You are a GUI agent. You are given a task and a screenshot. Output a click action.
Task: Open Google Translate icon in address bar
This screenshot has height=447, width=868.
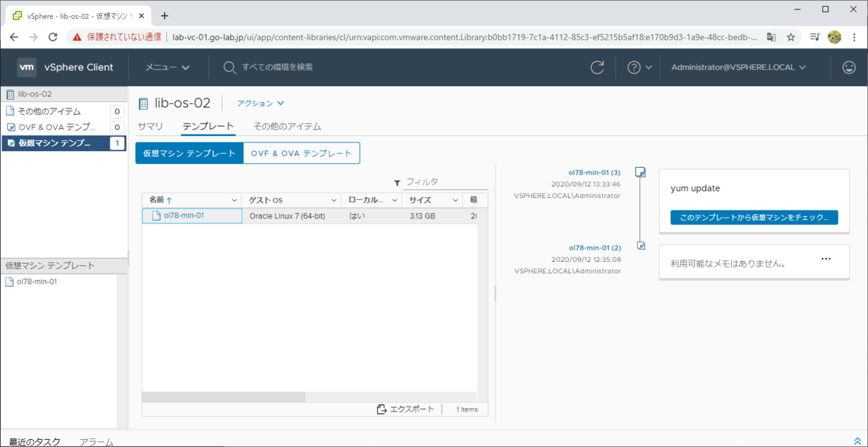point(772,37)
